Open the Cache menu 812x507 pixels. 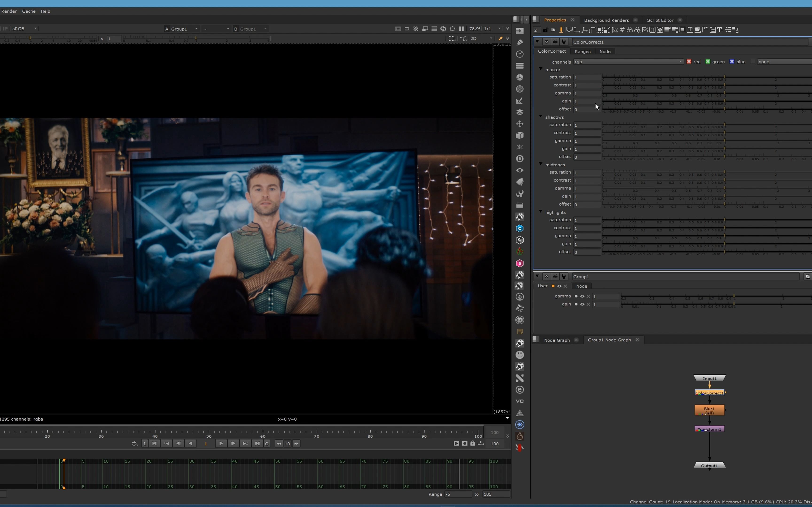point(28,11)
